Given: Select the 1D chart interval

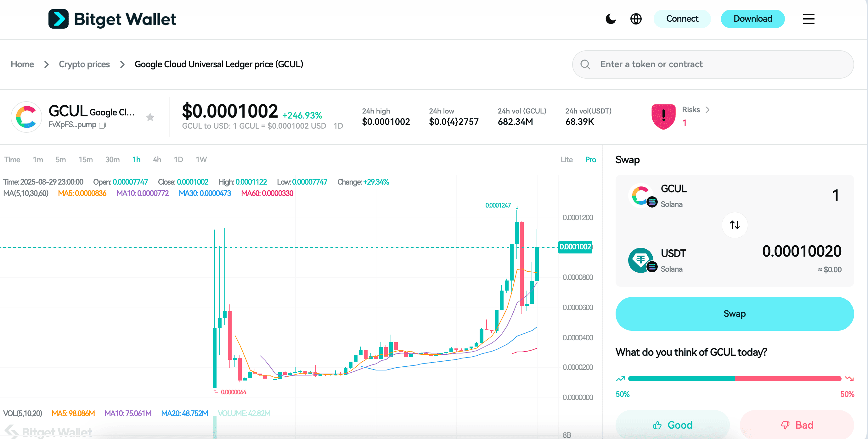Looking at the screenshot, I should point(178,159).
